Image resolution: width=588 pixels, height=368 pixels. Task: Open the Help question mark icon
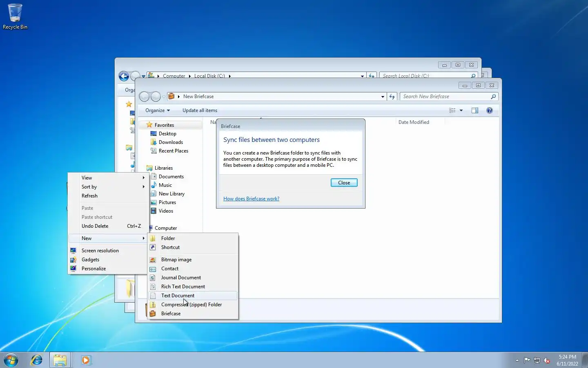[x=490, y=110]
